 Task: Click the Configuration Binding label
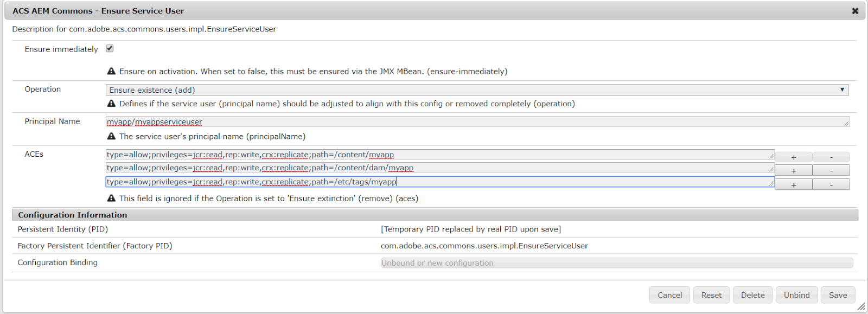[x=58, y=262]
